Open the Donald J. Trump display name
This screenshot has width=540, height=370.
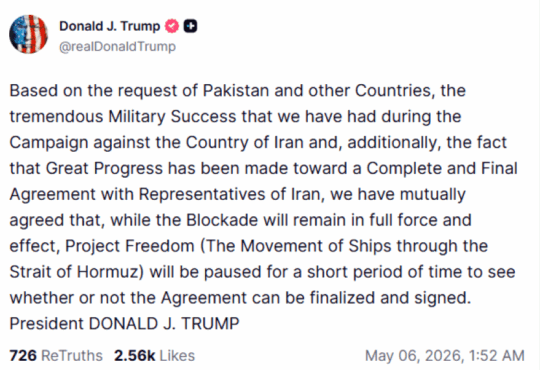(x=110, y=26)
